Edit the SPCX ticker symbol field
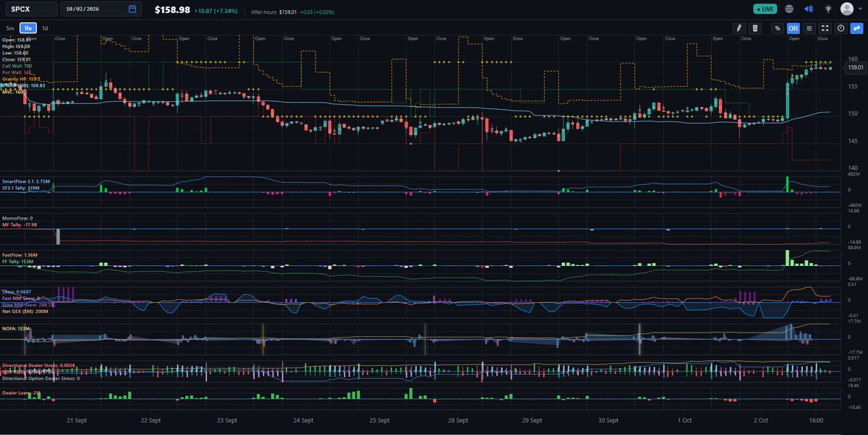The image size is (868, 435). pyautogui.click(x=30, y=9)
